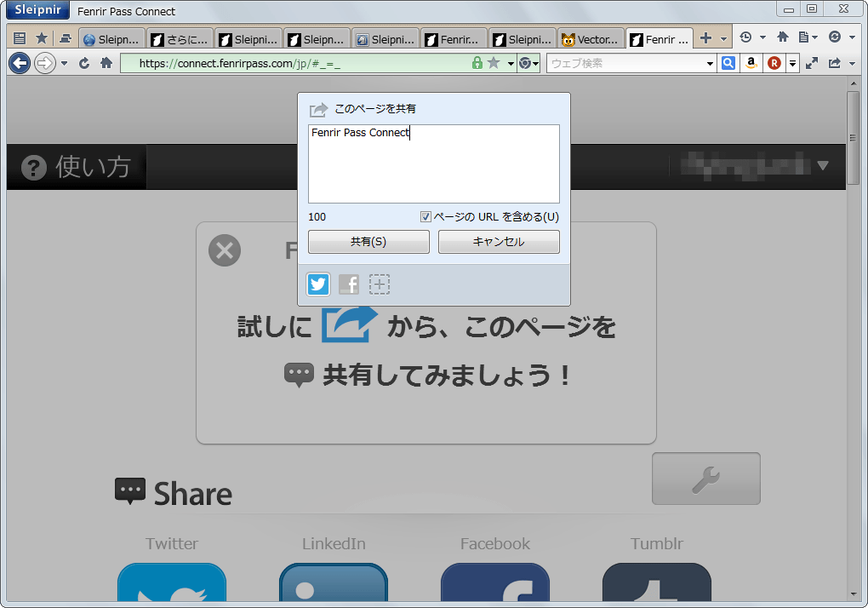
Task: Click the Tumblr share service tile
Action: [657, 582]
